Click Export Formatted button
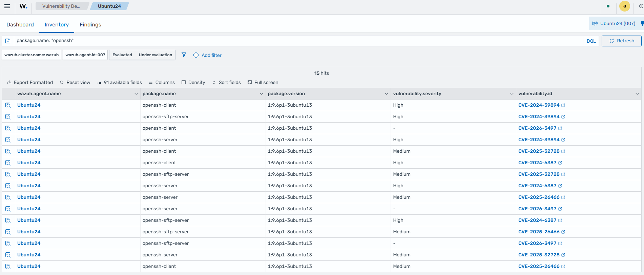This screenshot has height=275, width=644. [x=30, y=82]
